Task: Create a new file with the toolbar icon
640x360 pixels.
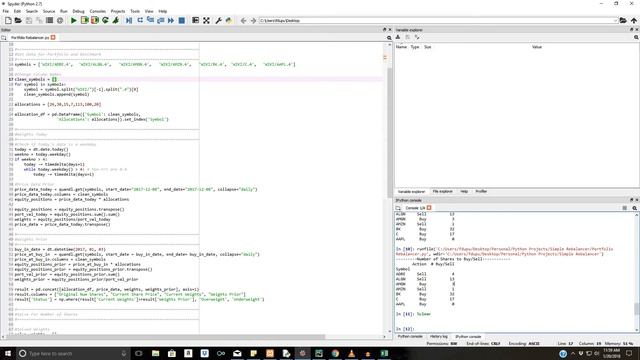Action: [x=8, y=20]
